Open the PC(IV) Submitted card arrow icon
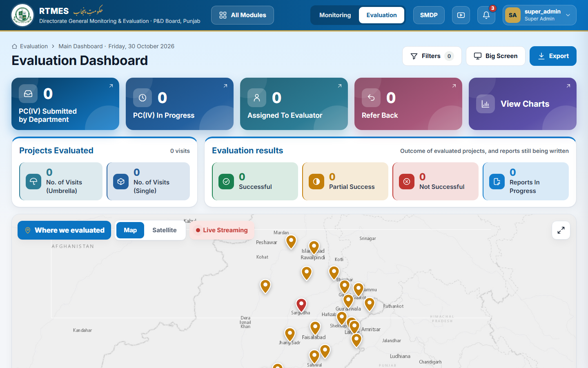Screen dimensions: 588x368 111,86
